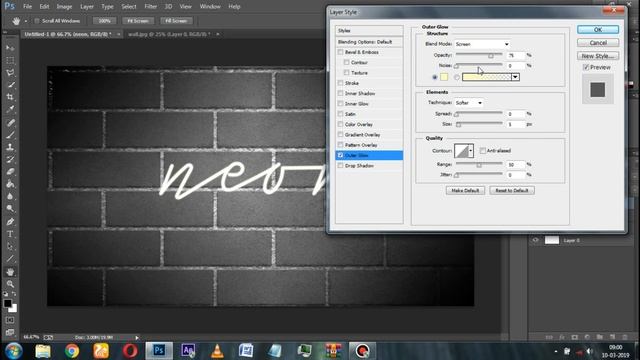
Task: Select the Line shape tool
Action: coord(10,259)
